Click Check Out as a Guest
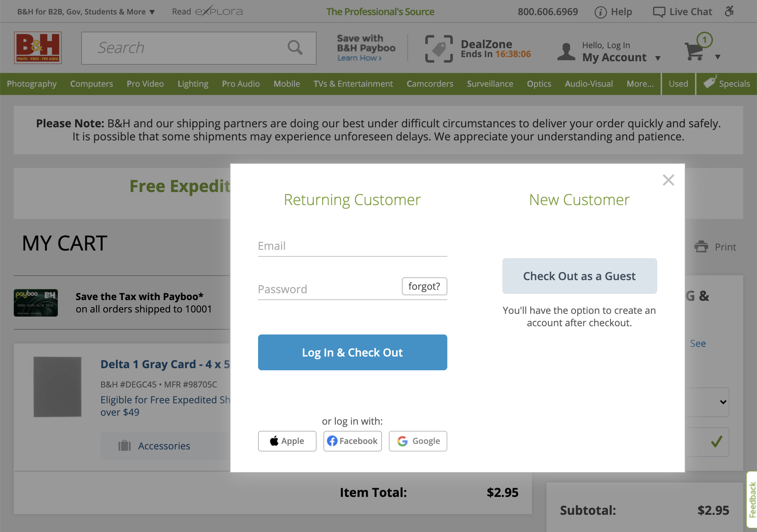 (x=579, y=276)
